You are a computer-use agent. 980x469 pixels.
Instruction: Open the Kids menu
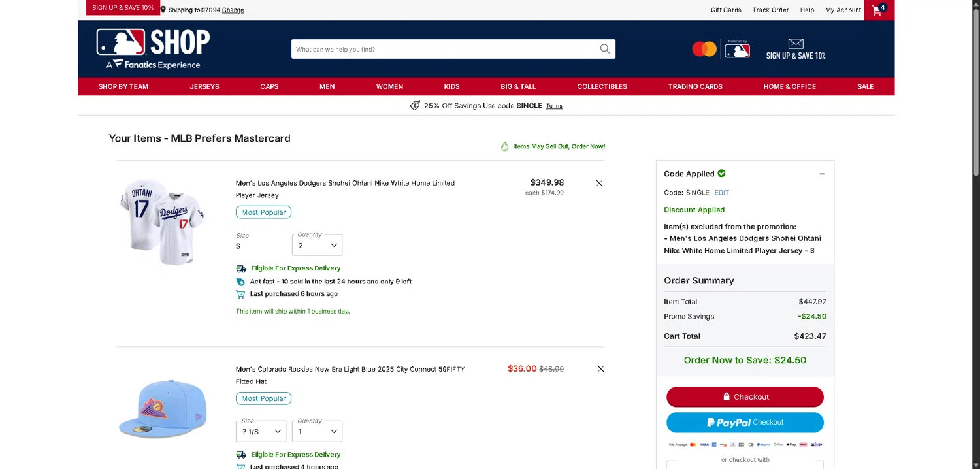pyautogui.click(x=451, y=86)
